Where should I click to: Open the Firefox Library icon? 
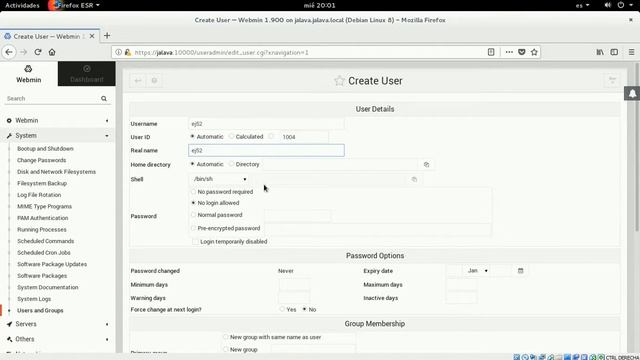pyautogui.click(x=600, y=52)
